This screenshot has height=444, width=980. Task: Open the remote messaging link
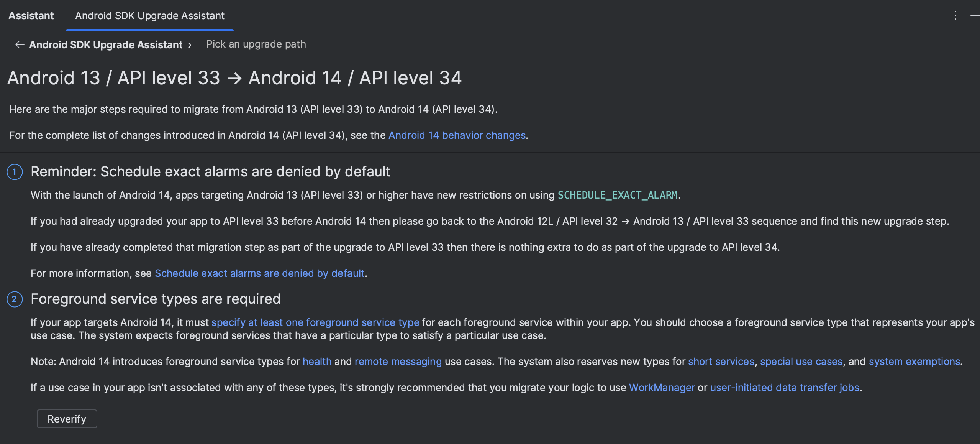coord(398,361)
